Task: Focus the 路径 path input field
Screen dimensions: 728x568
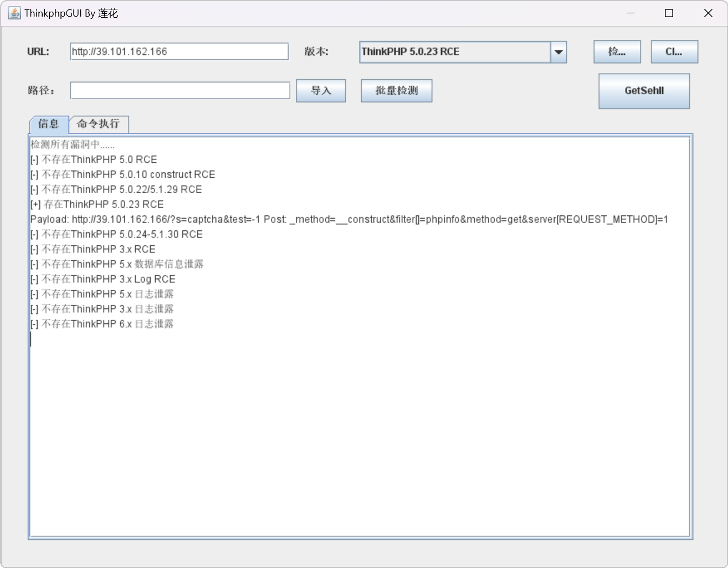Action: coord(180,90)
